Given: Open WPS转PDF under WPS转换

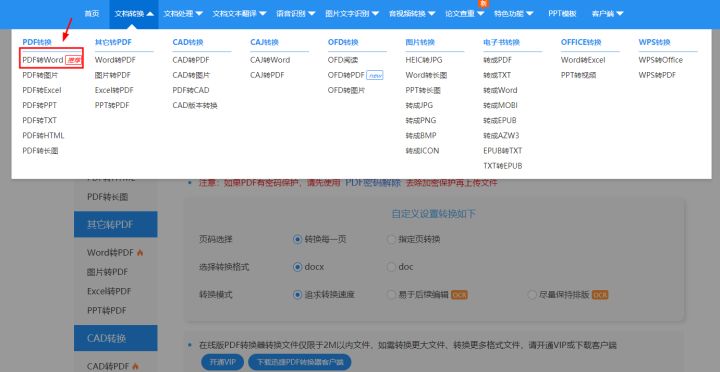Looking at the screenshot, I should pos(657,75).
